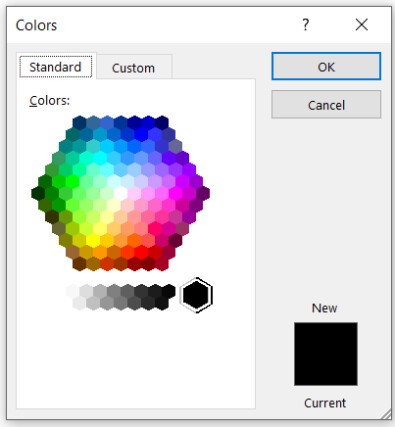Viewport: 395px width, 427px height.
Task: Select the bright green hexagon on left
Action: click(72, 182)
